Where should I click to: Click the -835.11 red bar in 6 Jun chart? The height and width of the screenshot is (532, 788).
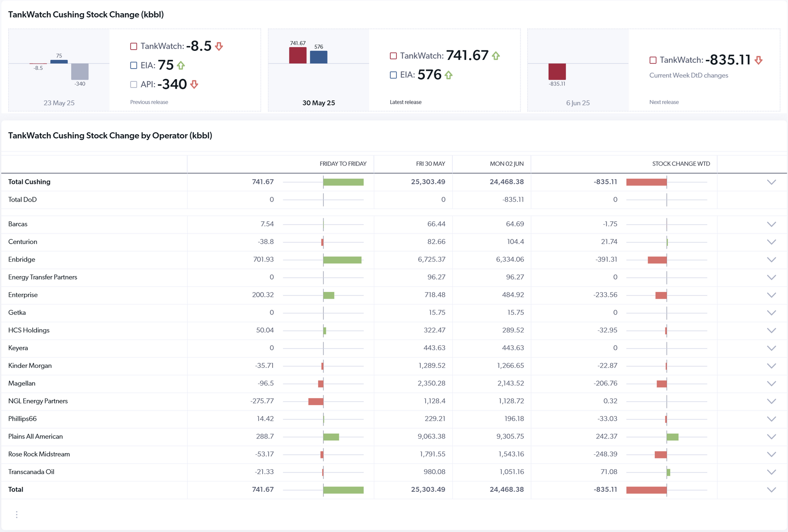click(x=557, y=71)
